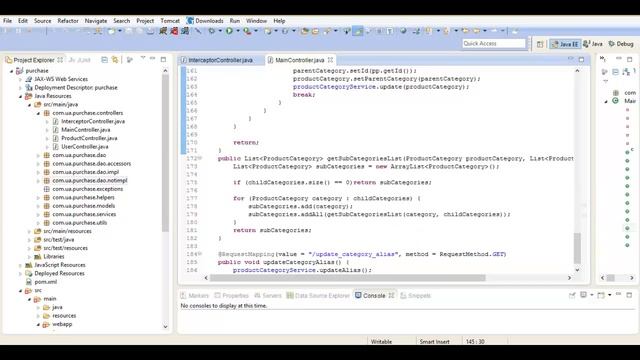Screen dimensions: 640x360
Task: Toggle Link with Editor in Project Explorer
Action: [x=115, y=60]
